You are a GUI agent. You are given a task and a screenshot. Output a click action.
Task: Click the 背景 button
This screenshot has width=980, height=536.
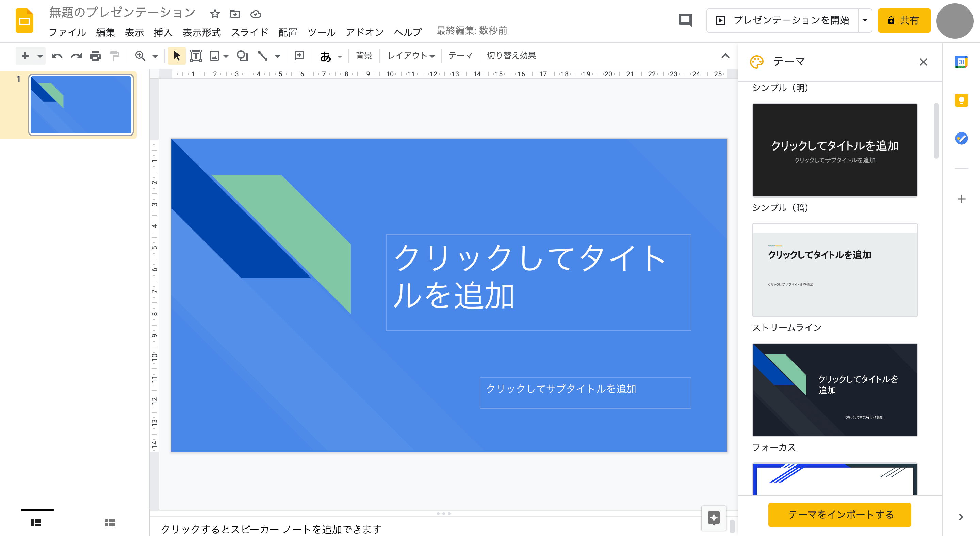(x=364, y=56)
